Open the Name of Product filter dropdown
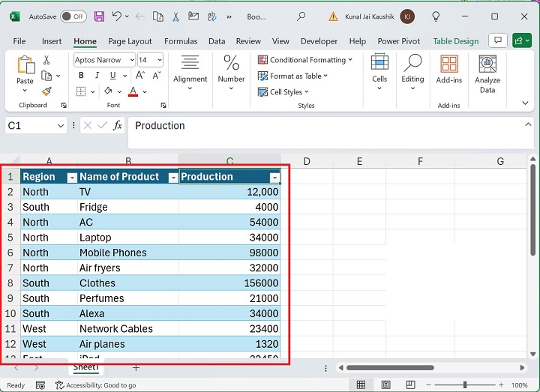The image size is (540, 392). tap(173, 177)
